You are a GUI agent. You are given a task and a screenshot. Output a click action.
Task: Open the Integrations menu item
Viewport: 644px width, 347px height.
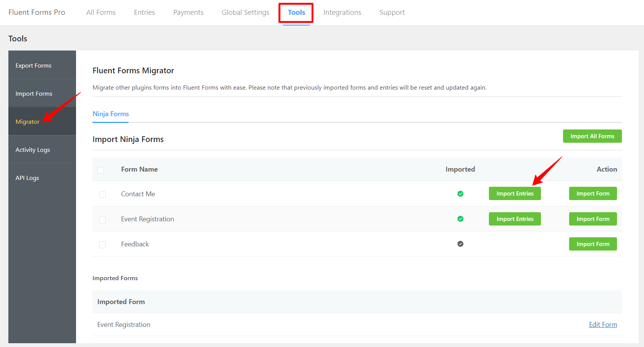(342, 13)
